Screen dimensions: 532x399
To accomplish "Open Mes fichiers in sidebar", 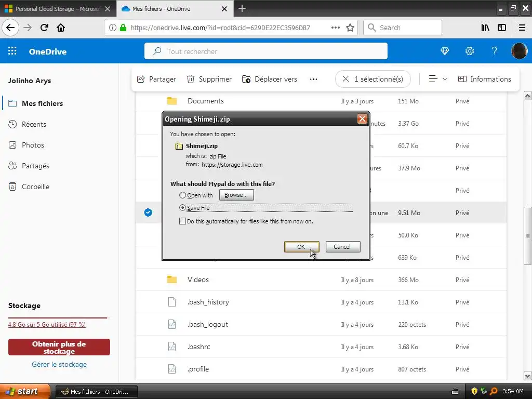I will point(43,103).
